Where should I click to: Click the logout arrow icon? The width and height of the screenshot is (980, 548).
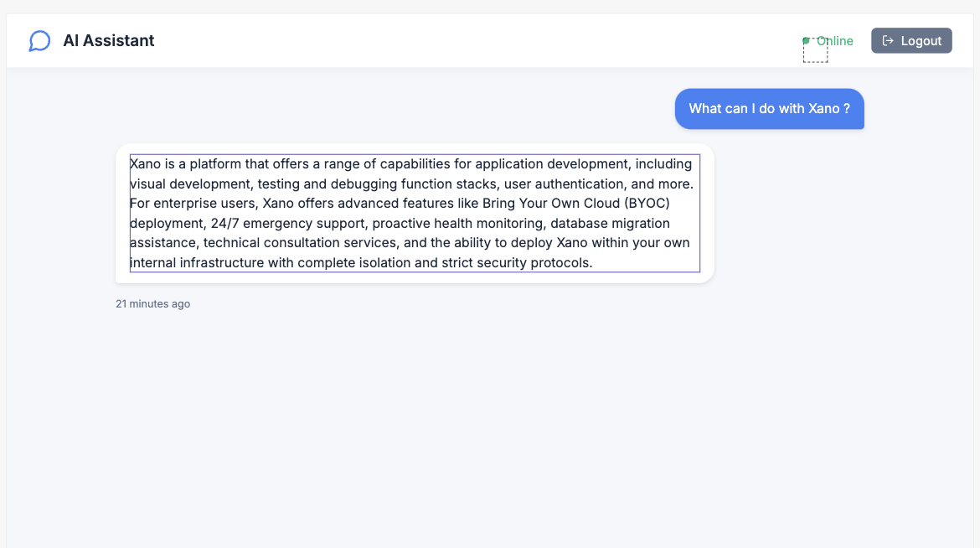888,41
